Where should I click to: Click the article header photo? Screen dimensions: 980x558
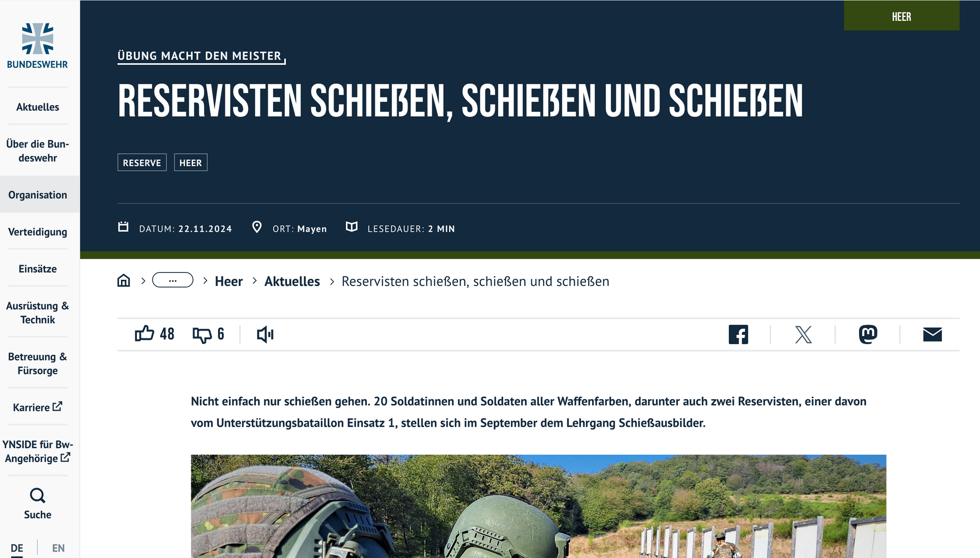point(538,505)
